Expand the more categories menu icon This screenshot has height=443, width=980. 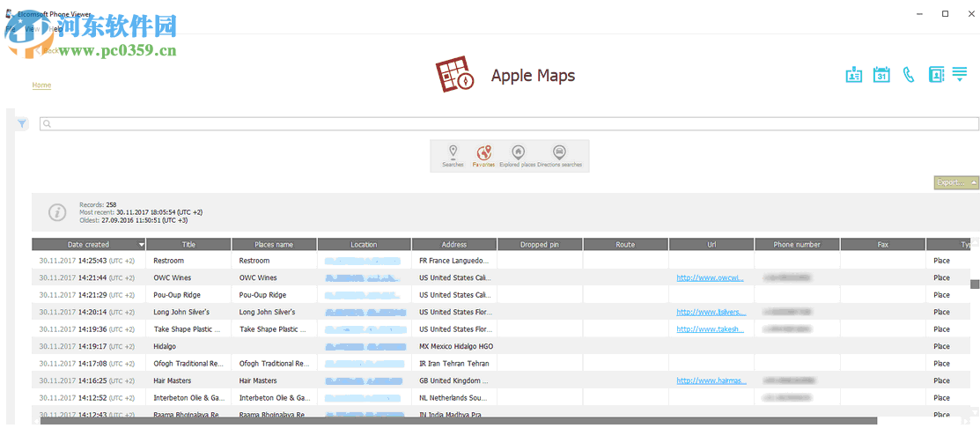point(960,74)
